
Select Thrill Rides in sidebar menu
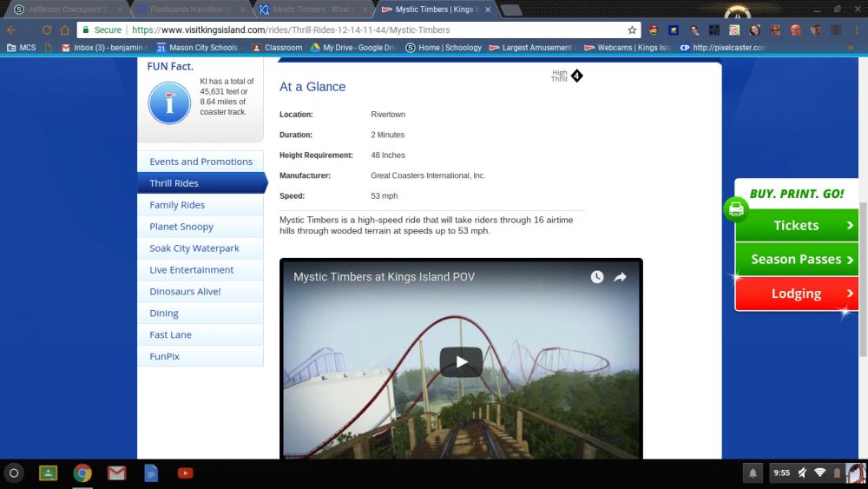201,183
